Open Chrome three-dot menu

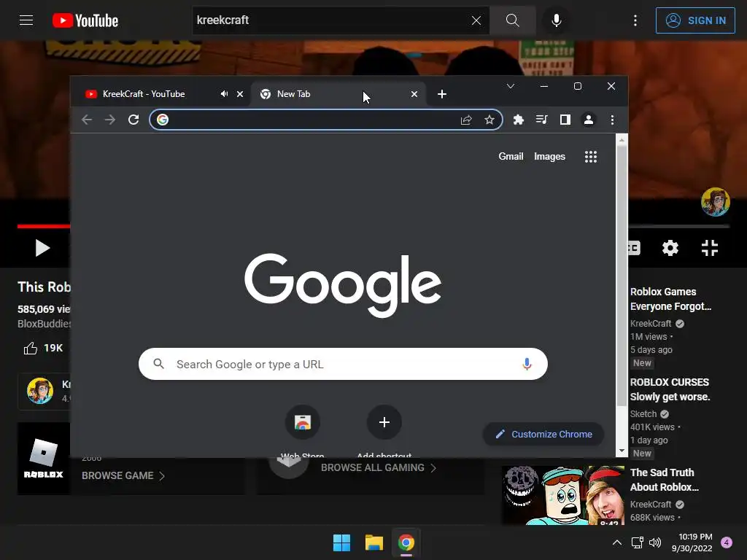[612, 120]
